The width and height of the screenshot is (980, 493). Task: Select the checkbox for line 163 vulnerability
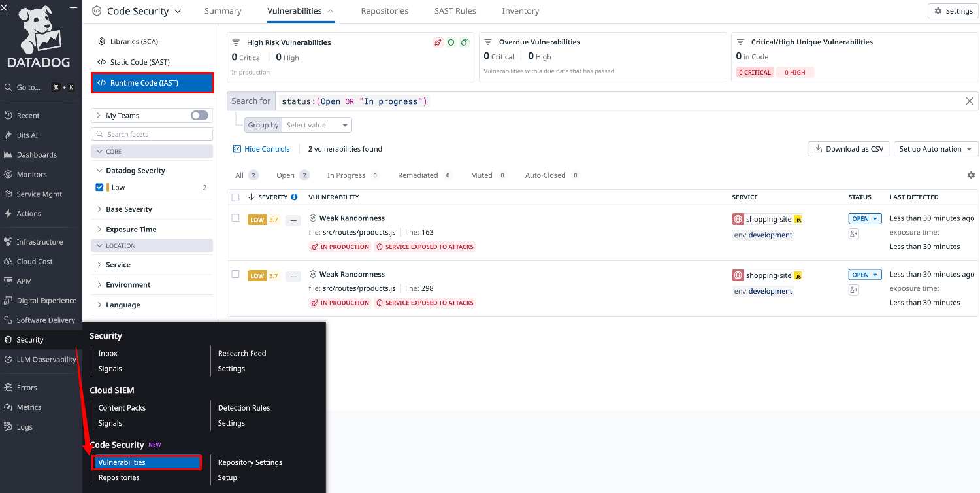(235, 218)
